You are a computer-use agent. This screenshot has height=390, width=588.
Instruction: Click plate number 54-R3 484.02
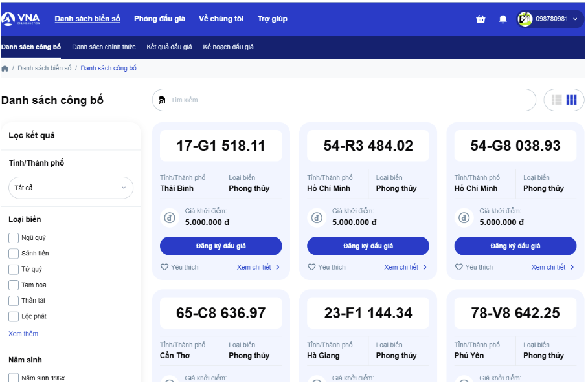(x=368, y=146)
